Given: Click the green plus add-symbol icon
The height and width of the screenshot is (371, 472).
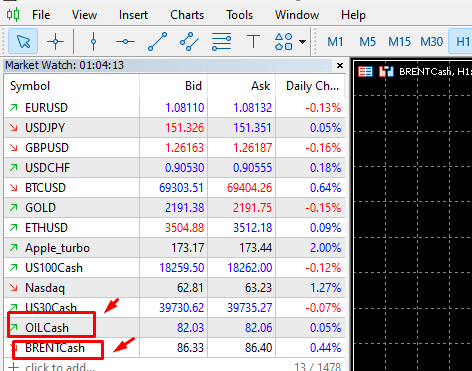Looking at the screenshot, I should (x=13, y=367).
